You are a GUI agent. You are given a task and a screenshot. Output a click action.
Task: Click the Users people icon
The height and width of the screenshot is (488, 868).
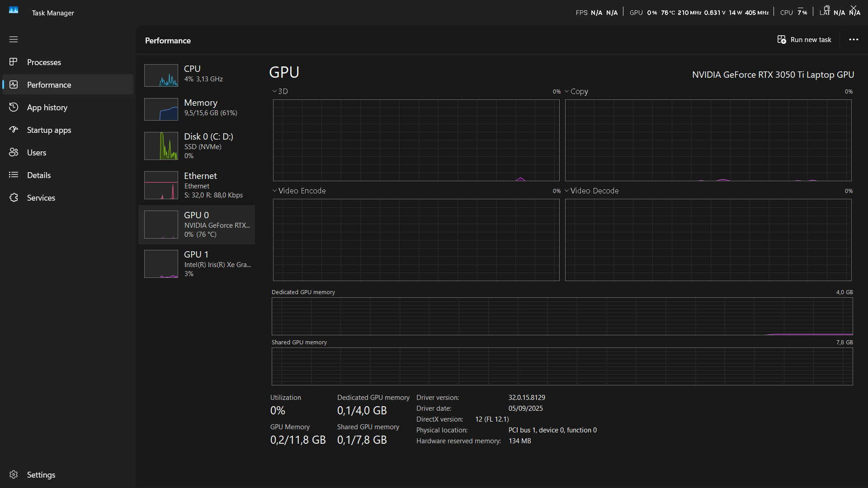(x=14, y=152)
